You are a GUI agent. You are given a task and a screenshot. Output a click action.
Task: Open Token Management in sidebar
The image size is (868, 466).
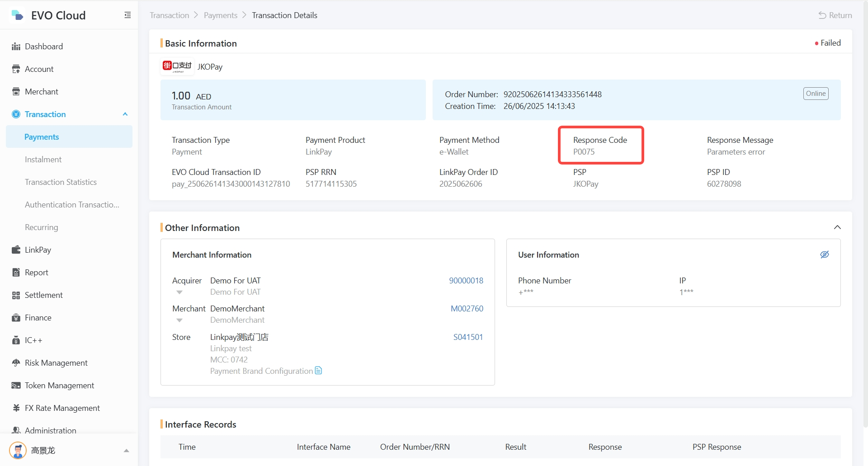click(x=59, y=386)
